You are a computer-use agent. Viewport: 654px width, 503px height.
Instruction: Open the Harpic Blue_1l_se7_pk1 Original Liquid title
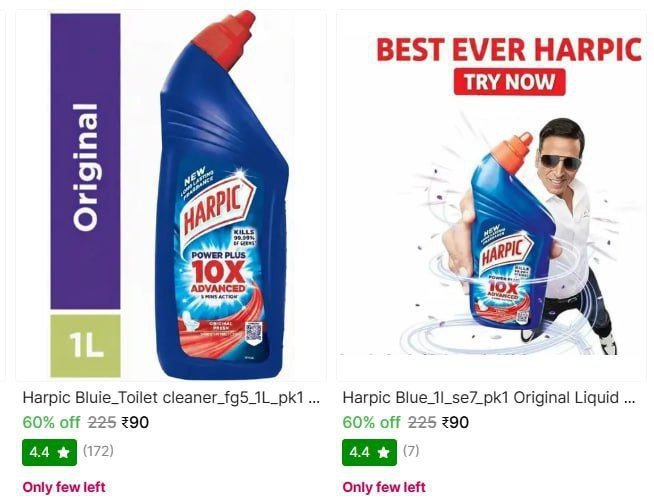click(x=489, y=397)
